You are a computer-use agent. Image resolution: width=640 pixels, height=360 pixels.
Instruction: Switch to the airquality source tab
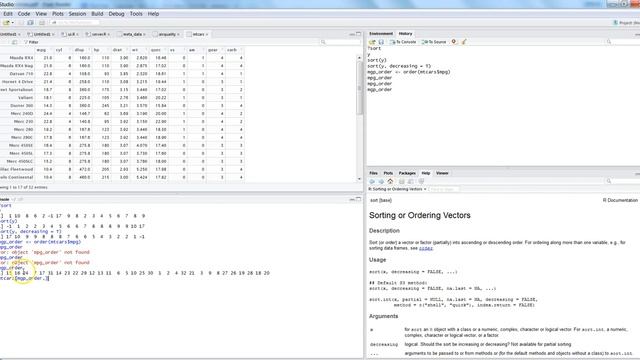(x=166, y=34)
